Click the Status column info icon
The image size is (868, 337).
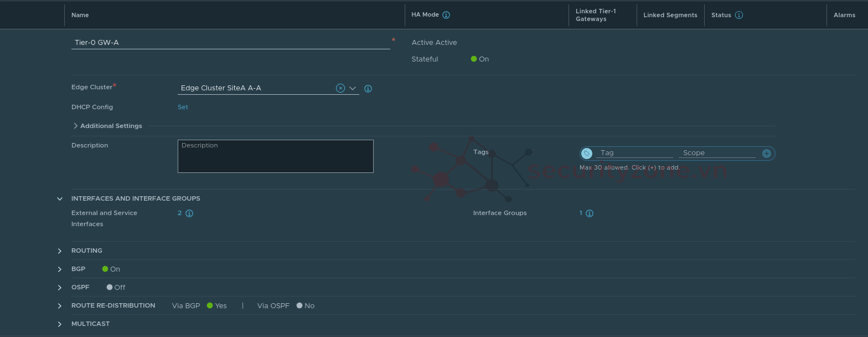tap(738, 15)
